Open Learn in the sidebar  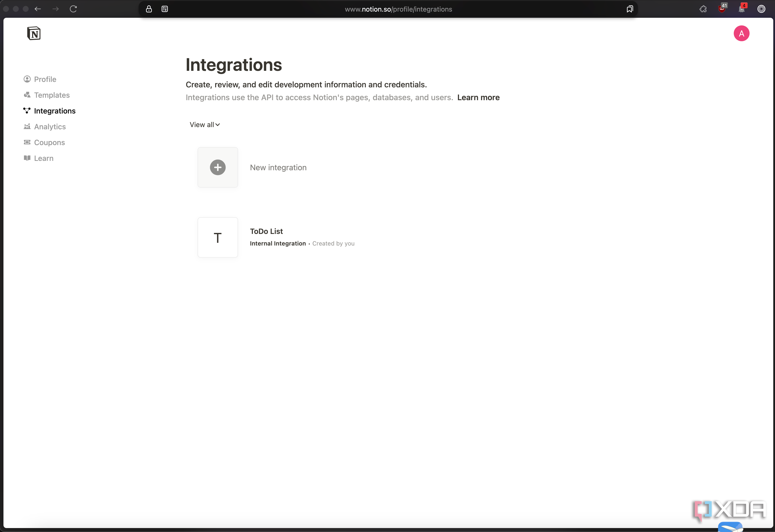38,158
